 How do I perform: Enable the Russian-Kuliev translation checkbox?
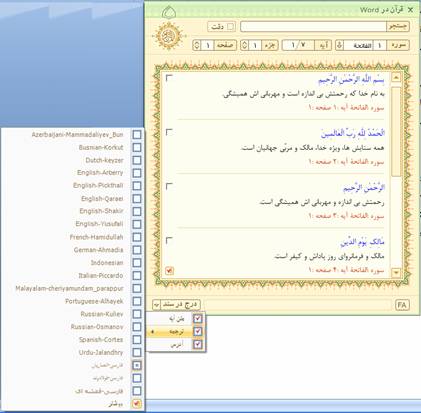point(137,314)
